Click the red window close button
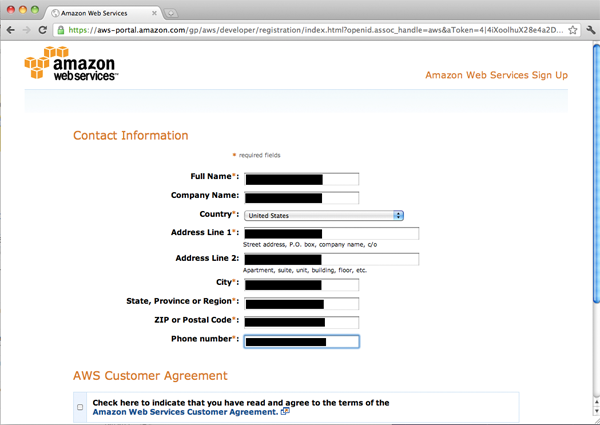 coord(11,10)
